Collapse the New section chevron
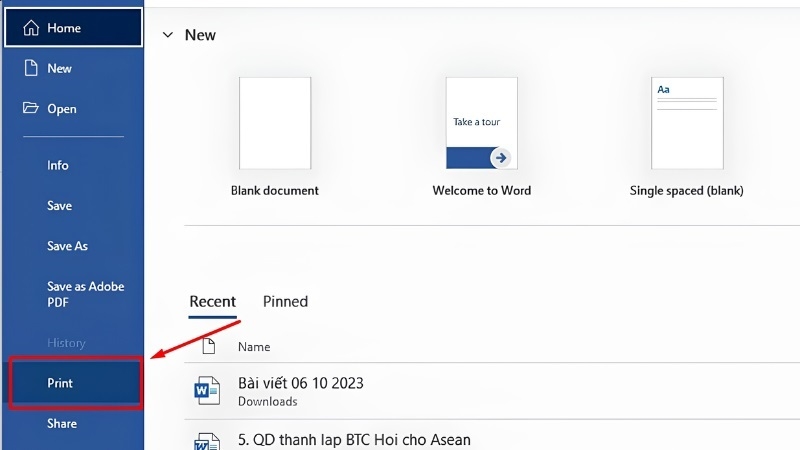This screenshot has height=450, width=800. pos(167,35)
